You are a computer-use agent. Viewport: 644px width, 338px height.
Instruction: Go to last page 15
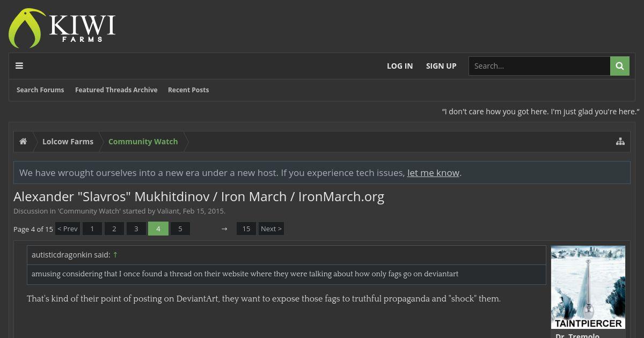pos(246,229)
